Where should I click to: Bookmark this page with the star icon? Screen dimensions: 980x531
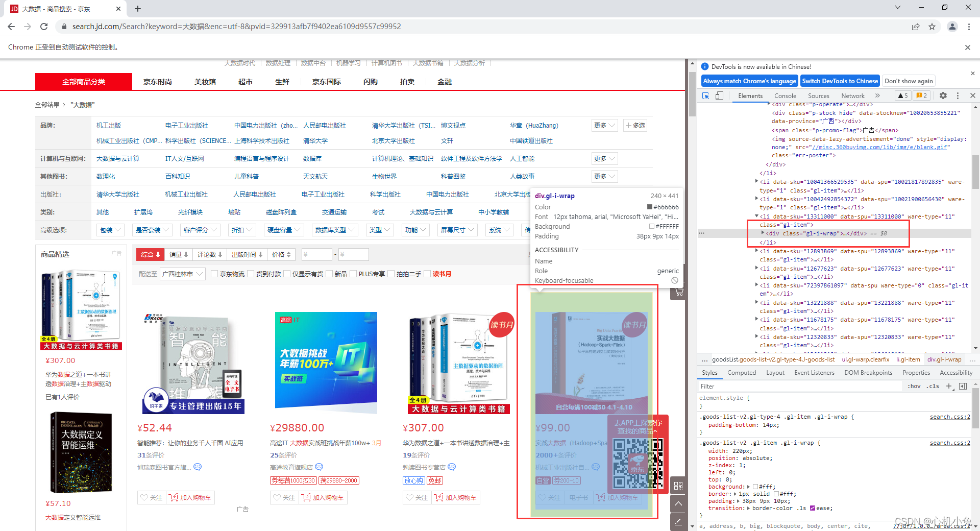pyautogui.click(x=932, y=27)
